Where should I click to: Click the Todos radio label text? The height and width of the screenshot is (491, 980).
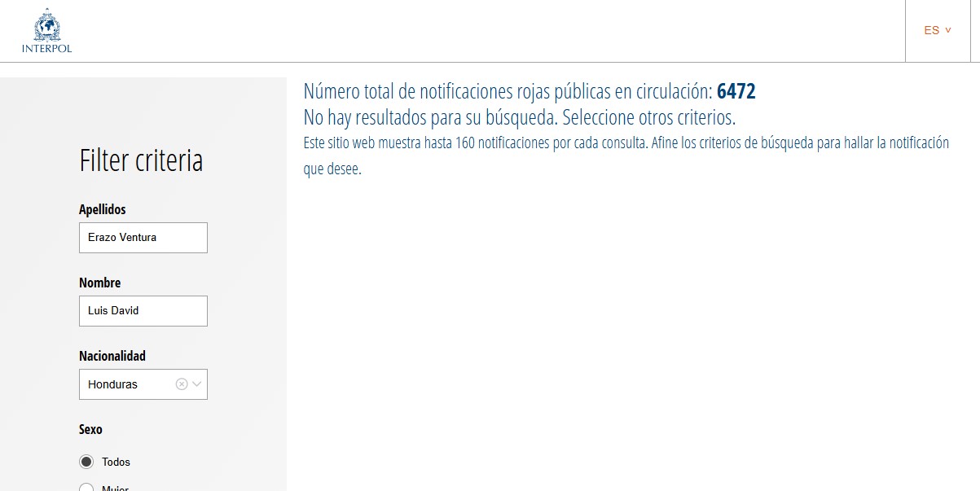[x=116, y=462]
